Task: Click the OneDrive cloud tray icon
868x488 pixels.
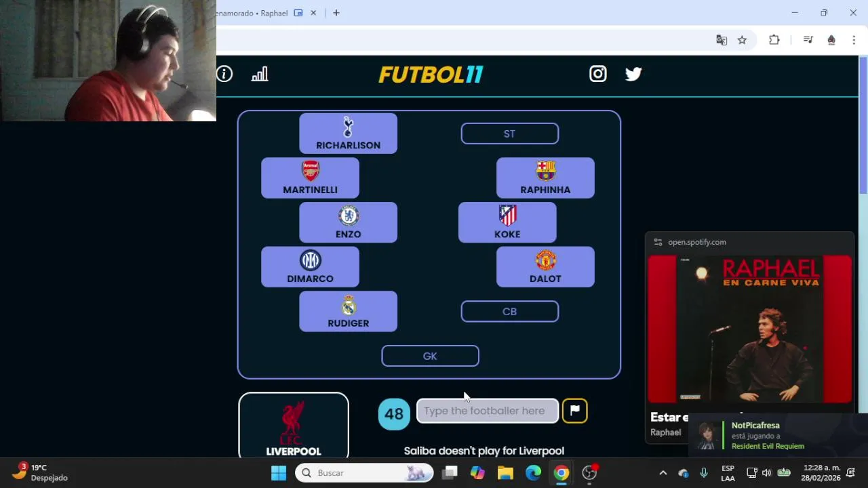Action: (684, 472)
